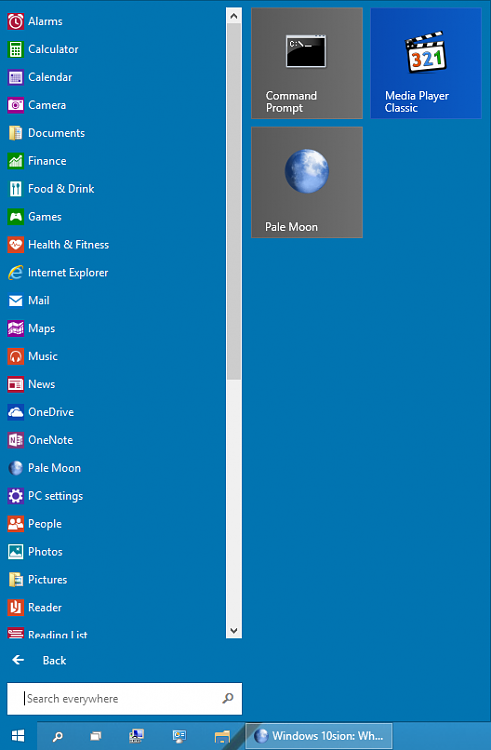Open the Photos app icon
This screenshot has width=491, height=750.
click(15, 551)
